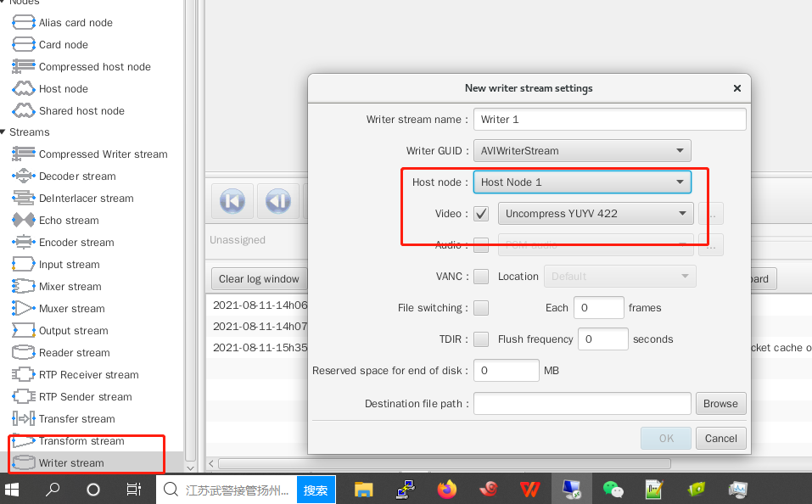The width and height of the screenshot is (812, 504).
Task: Select the Input stream icon
Action: coord(23,264)
